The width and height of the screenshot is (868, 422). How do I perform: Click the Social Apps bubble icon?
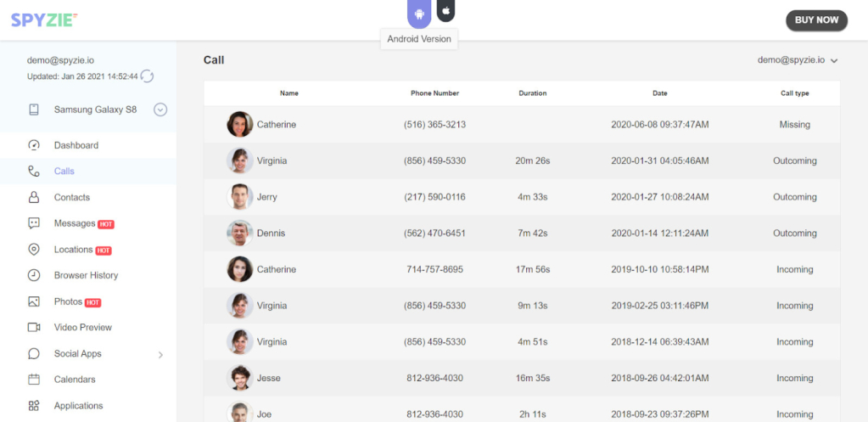(34, 353)
